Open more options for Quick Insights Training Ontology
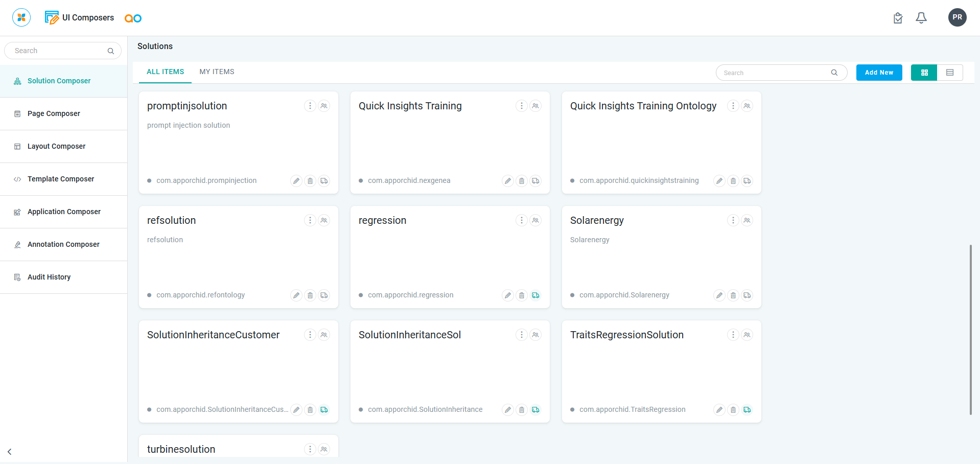The width and height of the screenshot is (980, 464). coord(733,106)
